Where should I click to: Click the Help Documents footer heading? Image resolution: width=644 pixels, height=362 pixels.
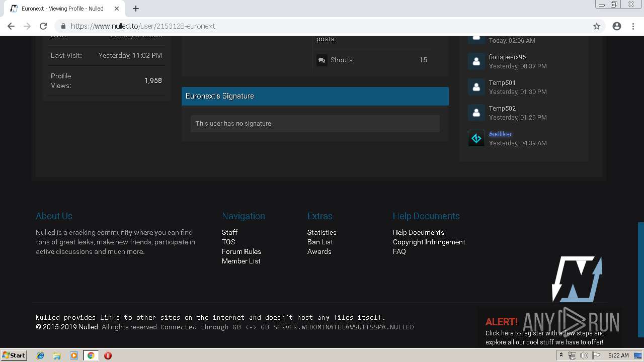point(426,216)
